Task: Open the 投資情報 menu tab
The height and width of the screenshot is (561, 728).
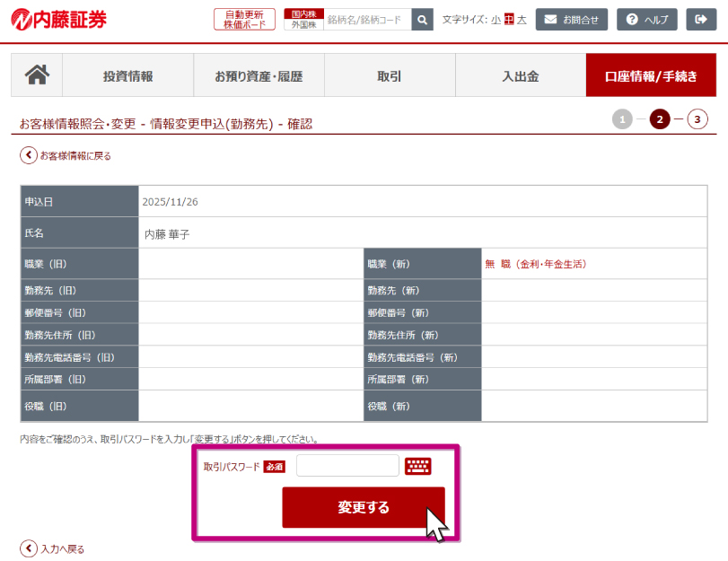Action: (127, 75)
